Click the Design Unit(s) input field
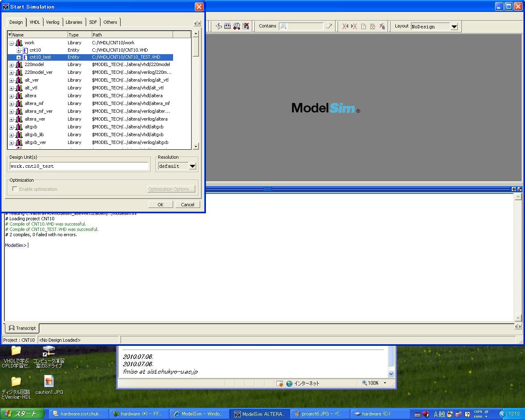The width and height of the screenshot is (525, 420). [x=79, y=166]
